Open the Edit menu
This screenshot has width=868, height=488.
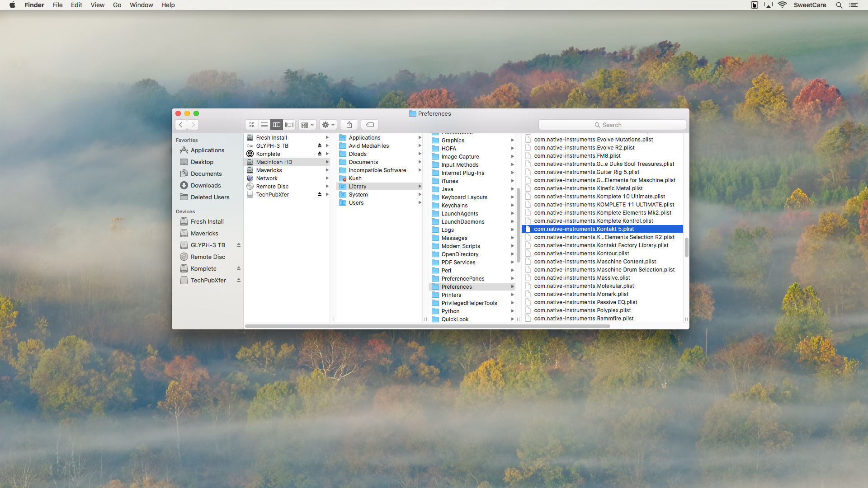click(x=76, y=5)
